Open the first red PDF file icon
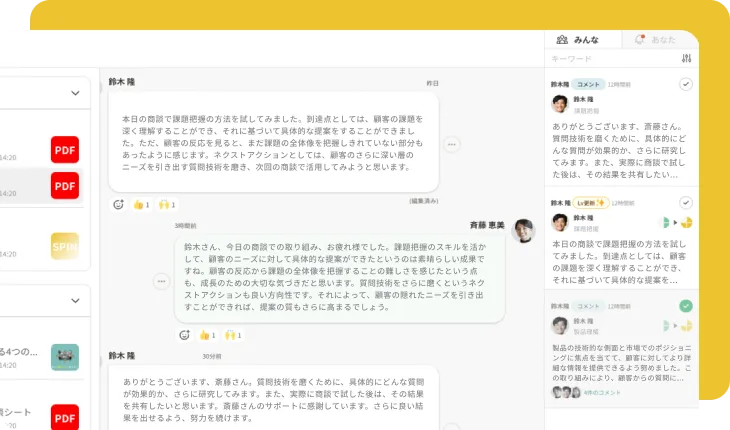Screen dimensions: 730x430 coord(65,150)
